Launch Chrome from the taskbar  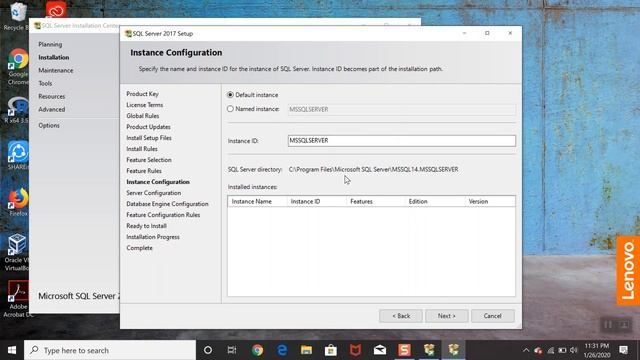click(x=257, y=350)
